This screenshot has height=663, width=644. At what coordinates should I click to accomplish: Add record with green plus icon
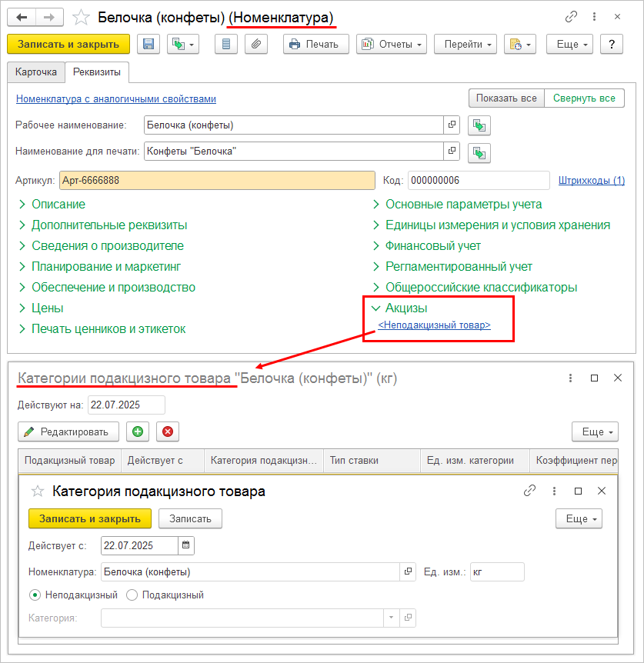point(138,431)
